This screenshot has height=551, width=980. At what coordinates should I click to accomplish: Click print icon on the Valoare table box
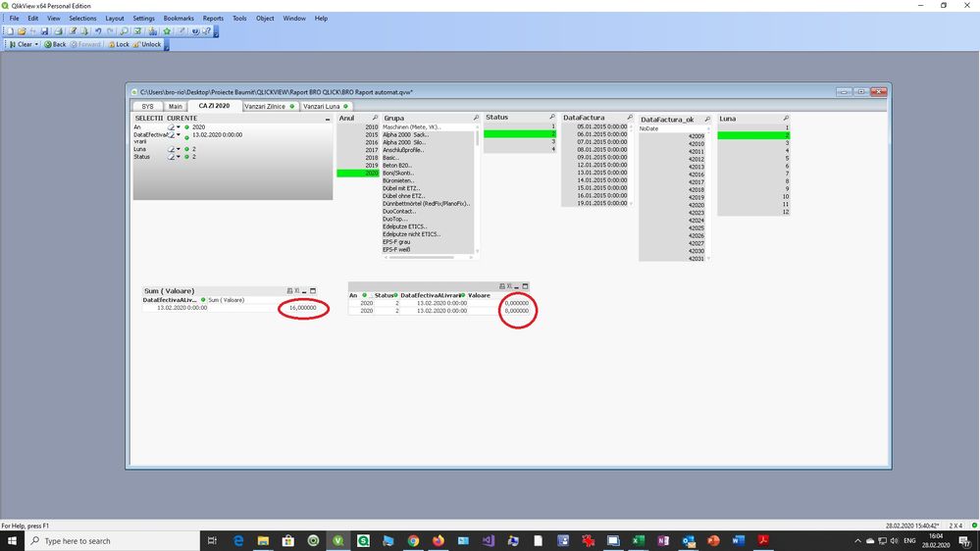pos(502,286)
